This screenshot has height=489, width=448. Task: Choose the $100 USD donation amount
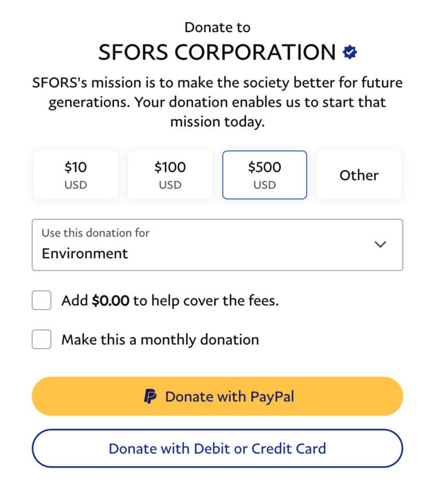coord(170,175)
